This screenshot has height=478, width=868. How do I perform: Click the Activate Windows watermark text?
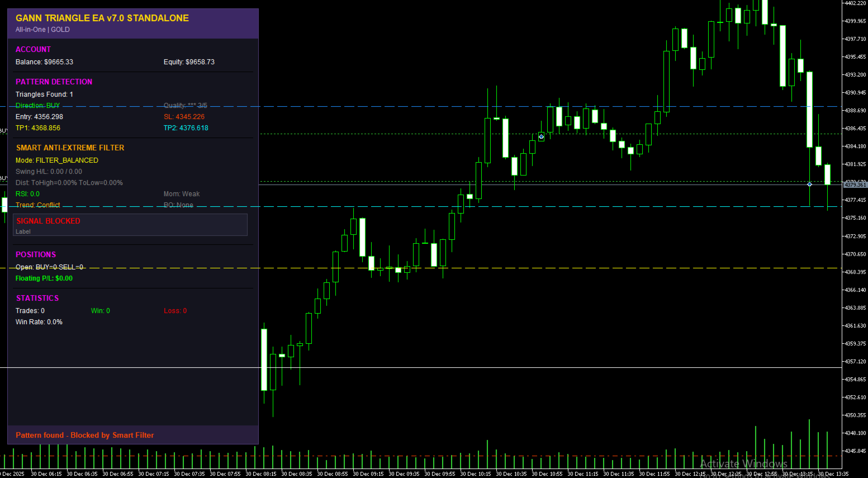pos(744,464)
